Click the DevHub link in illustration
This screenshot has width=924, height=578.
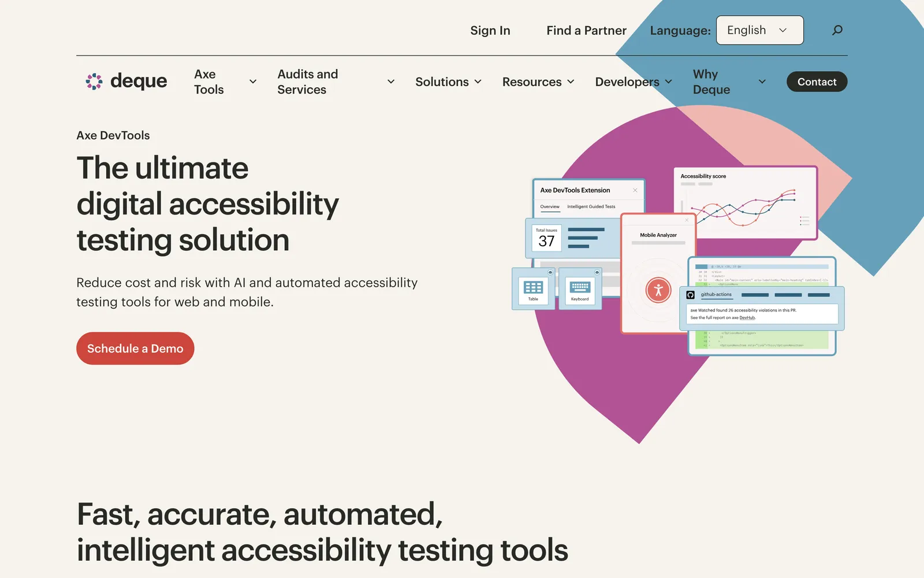[747, 317]
